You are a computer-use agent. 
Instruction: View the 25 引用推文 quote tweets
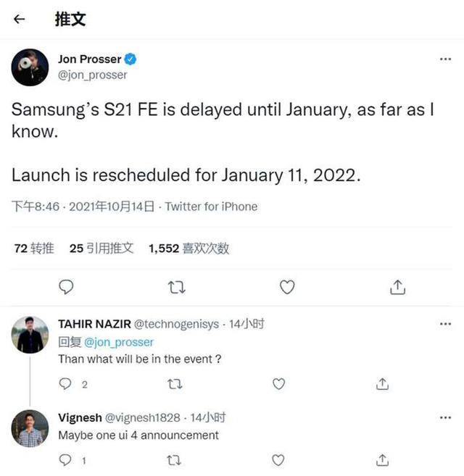[101, 249]
